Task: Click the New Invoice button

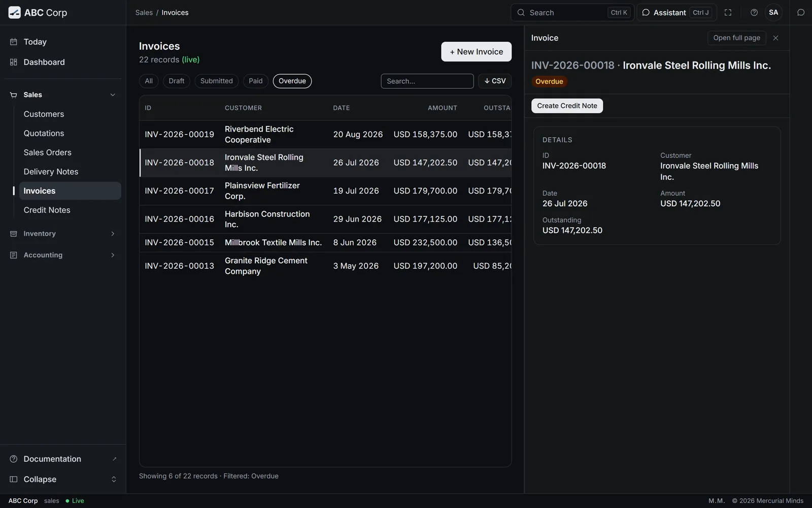Action: point(476,52)
